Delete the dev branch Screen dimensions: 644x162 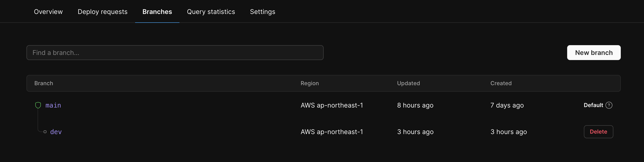[598, 132]
